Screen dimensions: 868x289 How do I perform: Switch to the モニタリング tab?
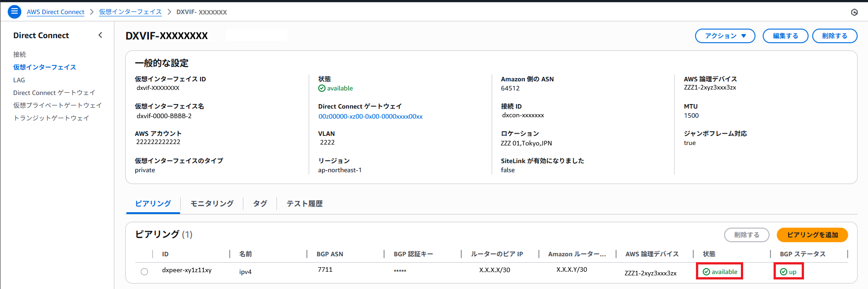[x=212, y=204]
